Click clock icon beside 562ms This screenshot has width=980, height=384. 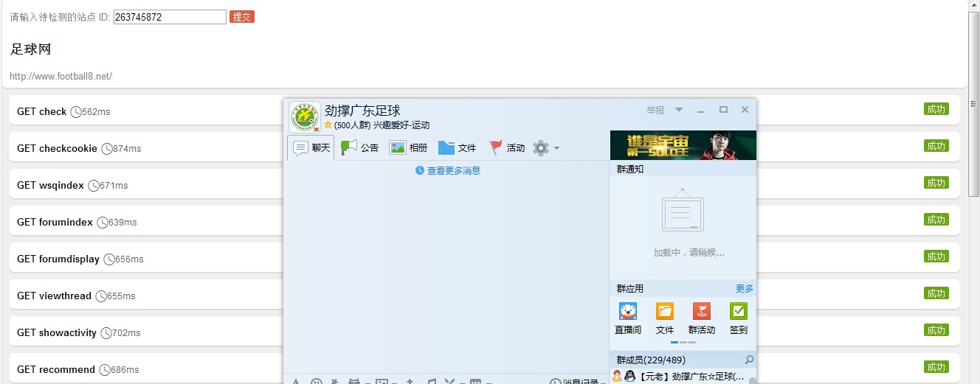pos(76,112)
